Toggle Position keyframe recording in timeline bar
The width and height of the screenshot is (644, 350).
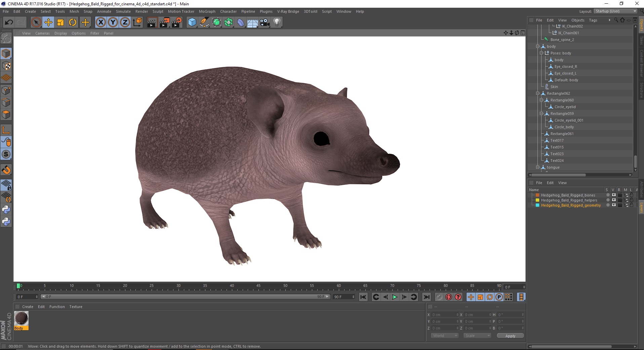(471, 297)
